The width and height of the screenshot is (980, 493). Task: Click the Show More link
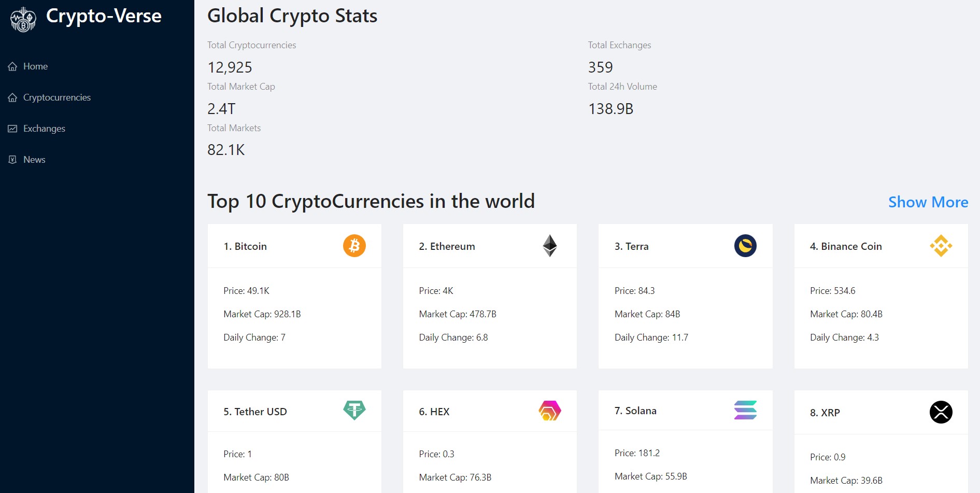928,202
